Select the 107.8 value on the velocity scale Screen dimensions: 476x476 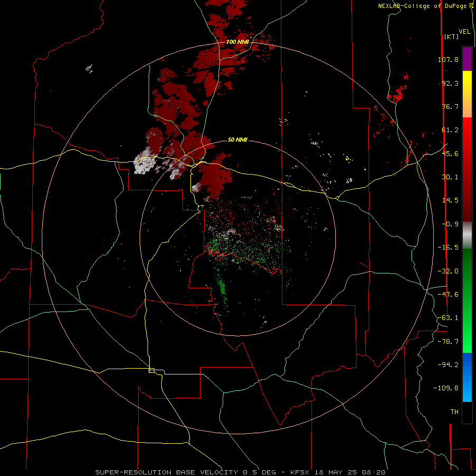click(448, 59)
